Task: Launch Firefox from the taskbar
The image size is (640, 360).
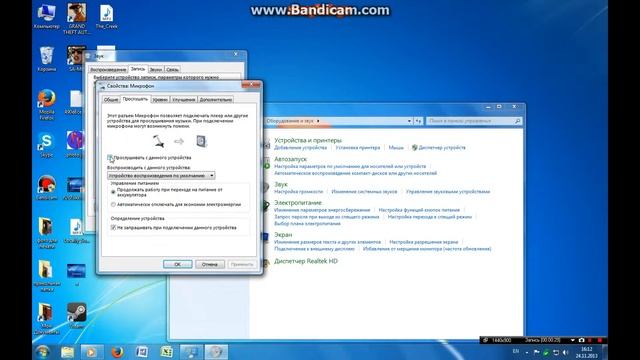Action: pos(117,352)
